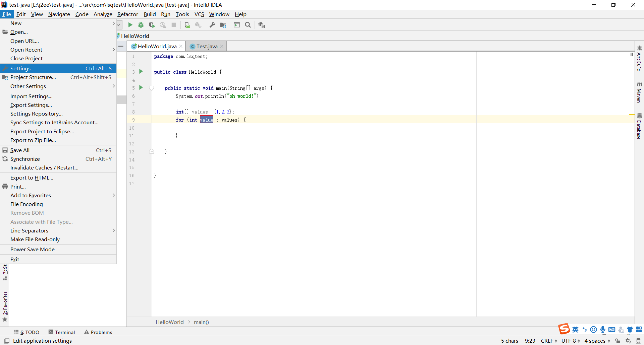Choose Project Structure... menu entry
The image size is (644, 345).
(59, 77)
